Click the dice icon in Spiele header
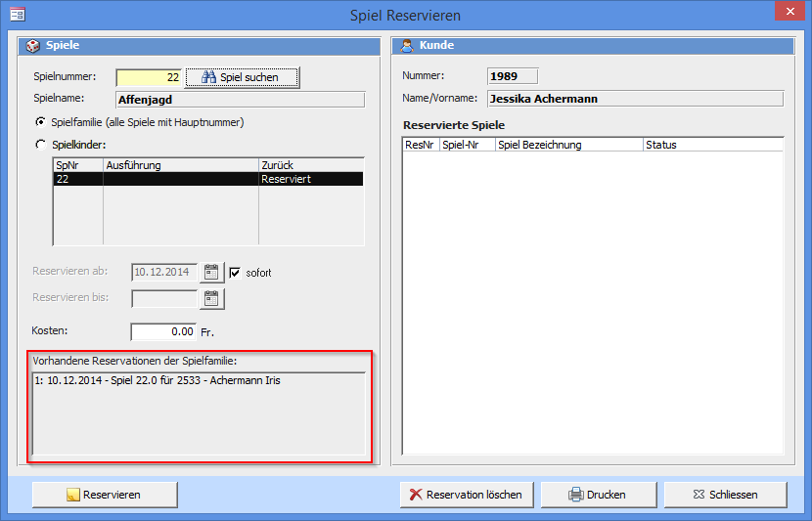812x521 pixels. tap(32, 46)
